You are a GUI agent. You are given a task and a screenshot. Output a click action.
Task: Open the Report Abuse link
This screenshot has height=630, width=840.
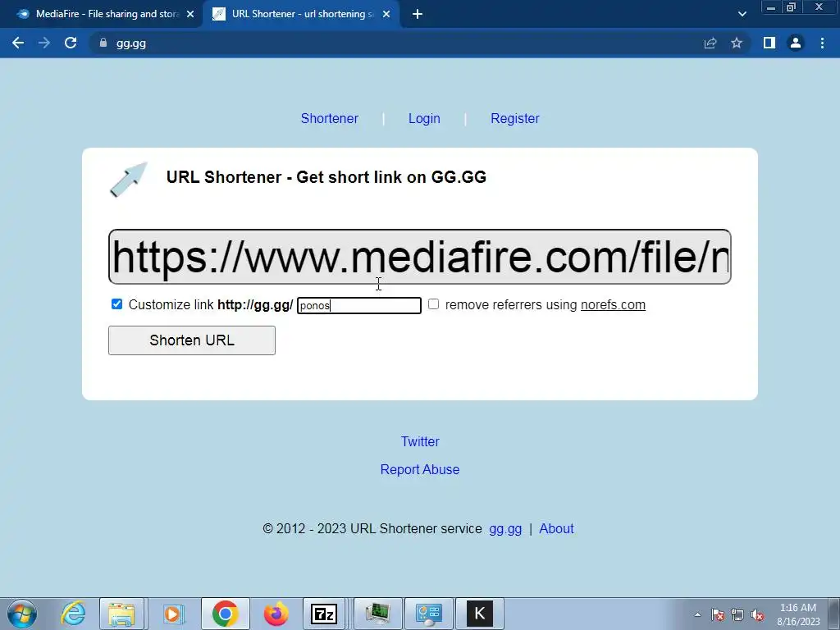(420, 469)
